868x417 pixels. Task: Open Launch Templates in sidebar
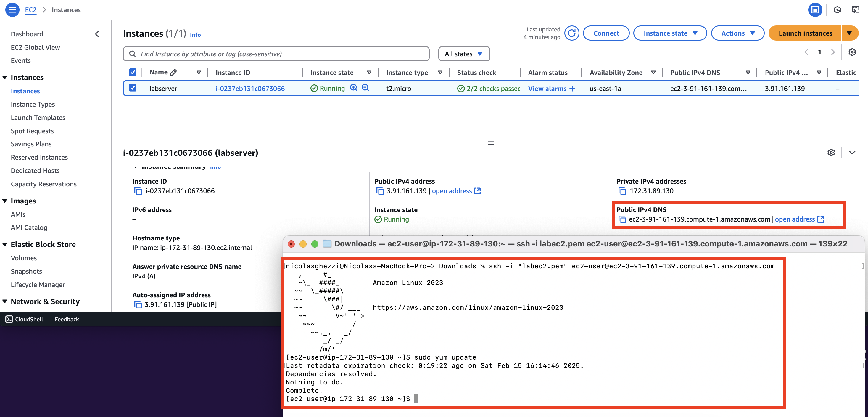click(x=38, y=117)
